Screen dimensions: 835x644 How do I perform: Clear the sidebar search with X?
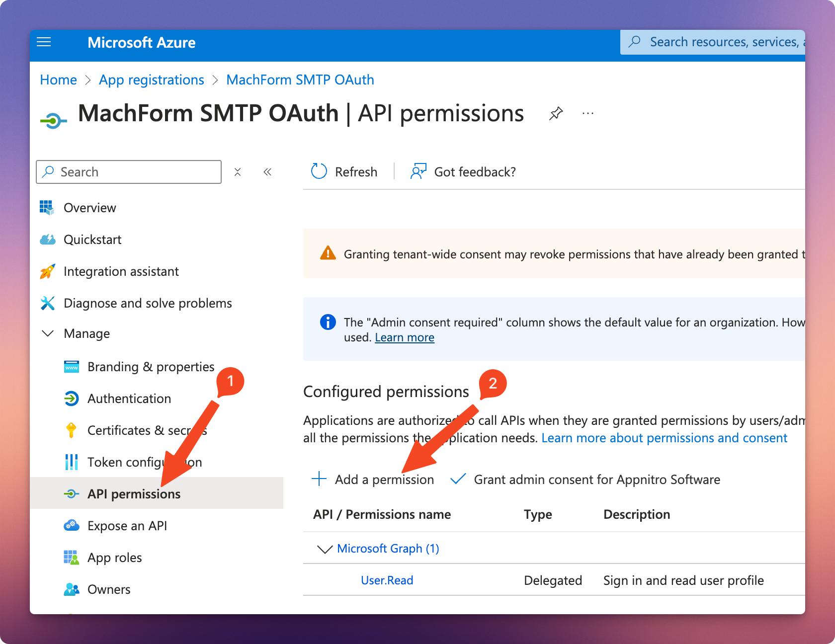tap(238, 172)
